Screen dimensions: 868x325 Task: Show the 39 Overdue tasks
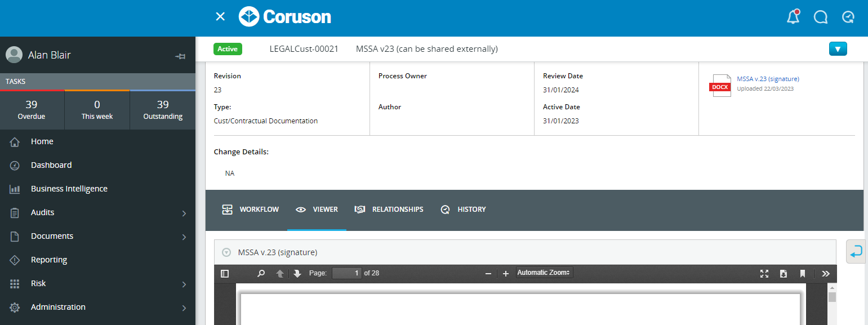(x=32, y=110)
